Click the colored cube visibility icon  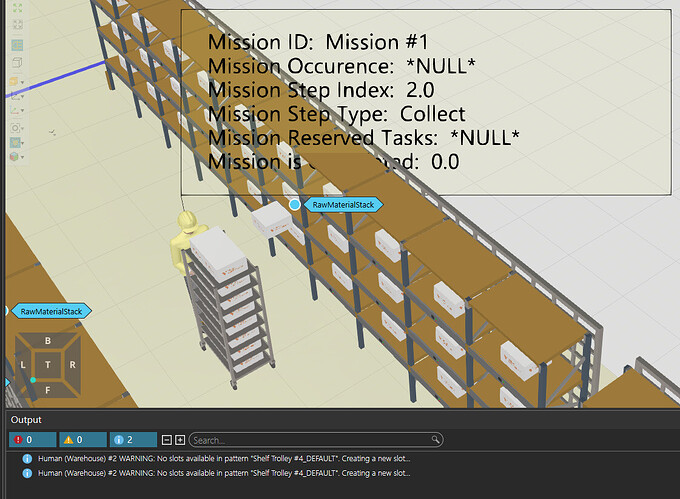pyautogui.click(x=14, y=156)
